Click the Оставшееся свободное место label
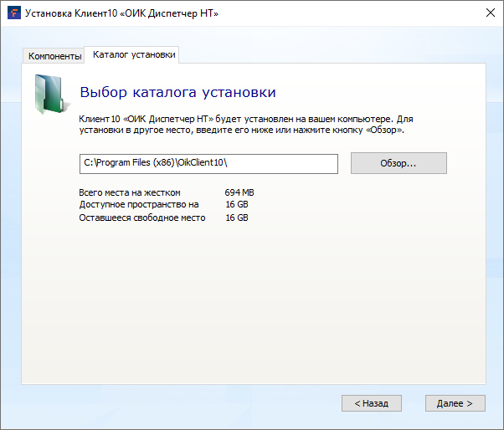Screen dimensions: 504x430 click(x=141, y=218)
